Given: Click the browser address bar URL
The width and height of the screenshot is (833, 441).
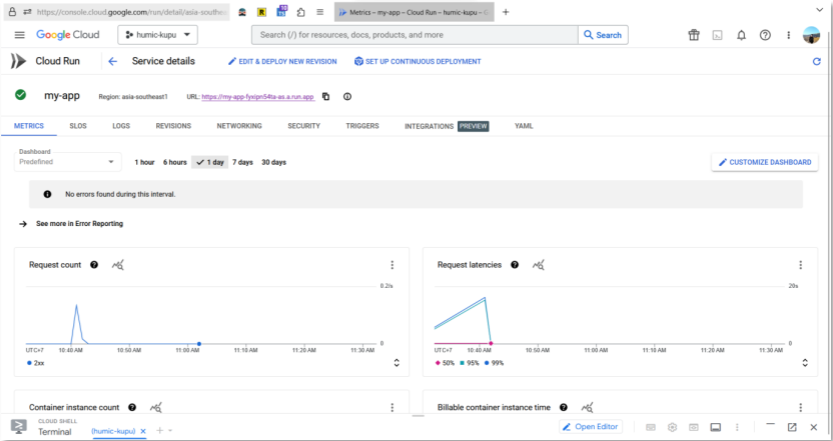Looking at the screenshot, I should (x=133, y=11).
